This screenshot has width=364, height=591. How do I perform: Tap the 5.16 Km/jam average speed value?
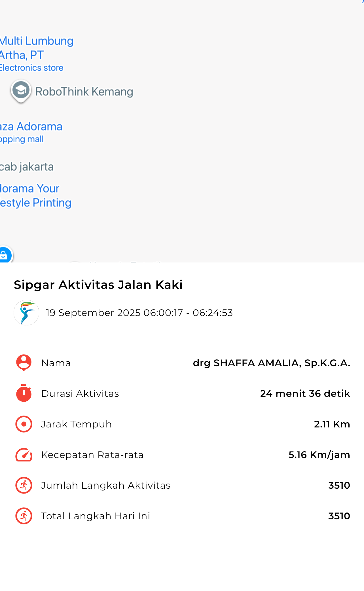click(319, 455)
